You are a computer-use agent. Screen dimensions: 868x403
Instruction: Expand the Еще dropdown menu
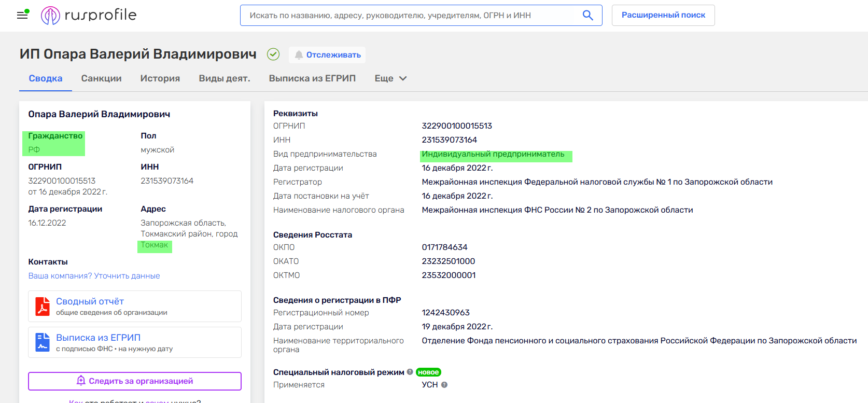pyautogui.click(x=390, y=78)
